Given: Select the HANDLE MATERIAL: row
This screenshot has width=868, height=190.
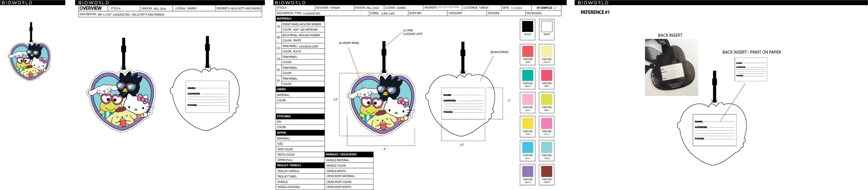Looking at the screenshot, I should 349,160.
